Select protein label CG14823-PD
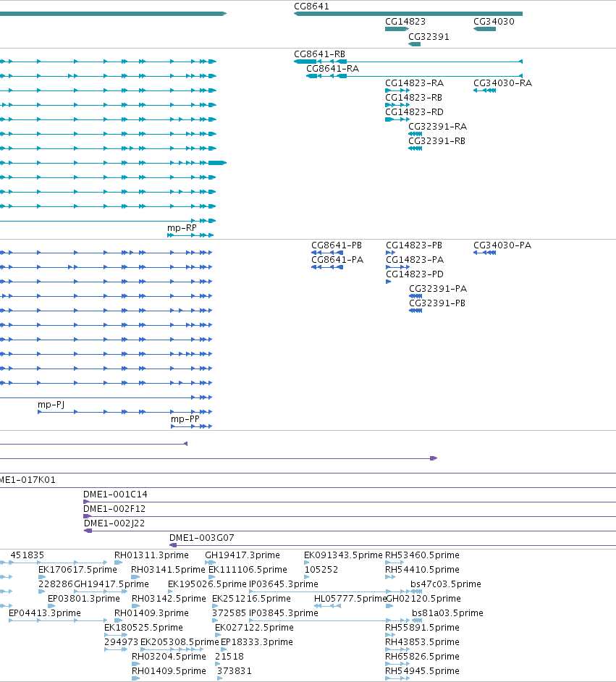 pos(415,274)
